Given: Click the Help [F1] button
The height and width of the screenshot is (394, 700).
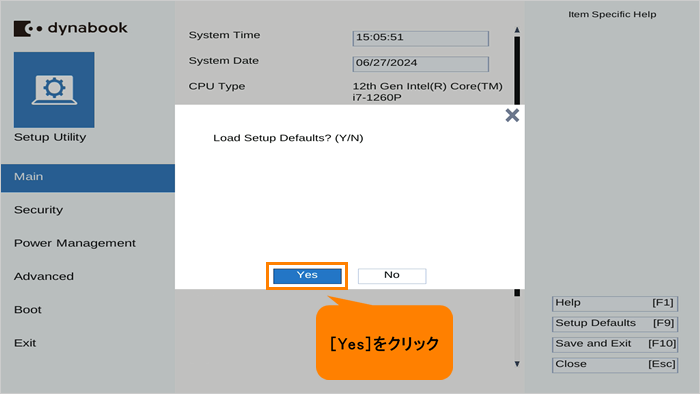Looking at the screenshot, I should 615,303.
